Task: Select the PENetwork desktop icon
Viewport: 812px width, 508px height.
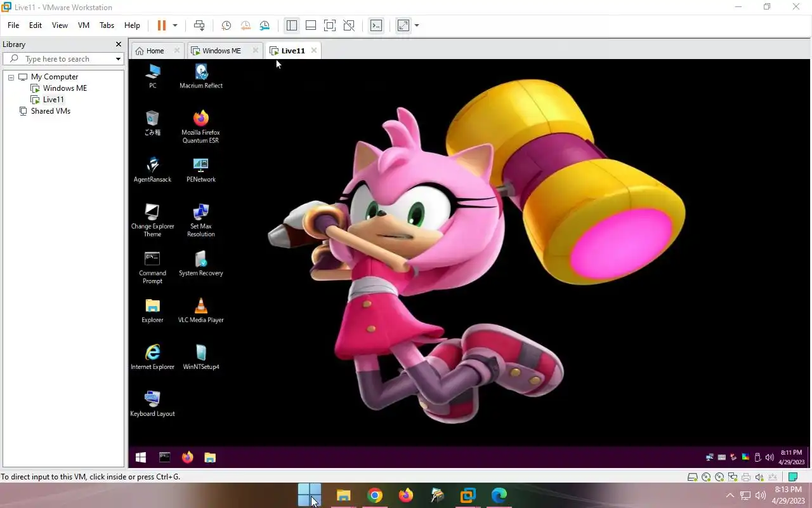Action: 201,170
